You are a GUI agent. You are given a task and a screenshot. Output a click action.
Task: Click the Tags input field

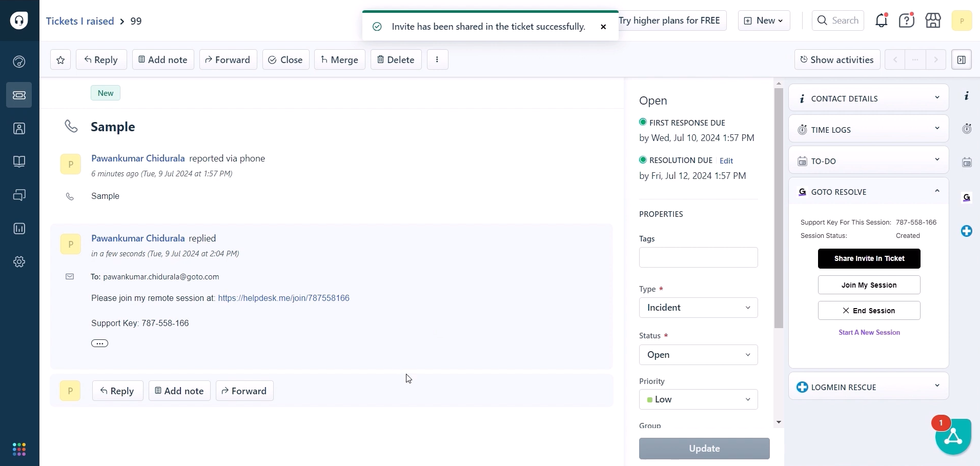pyautogui.click(x=698, y=257)
